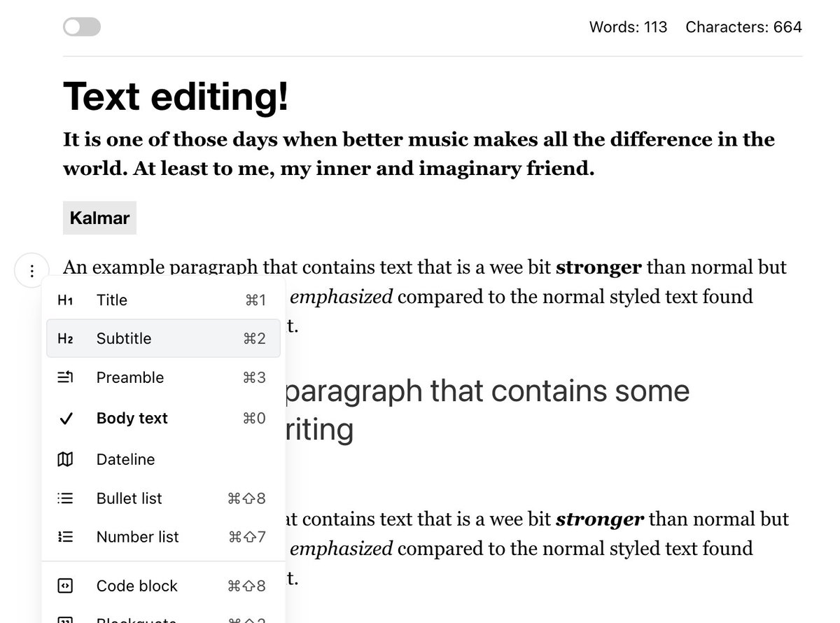Choose Title from the block menu
The width and height of the screenshot is (840, 623).
(x=163, y=300)
